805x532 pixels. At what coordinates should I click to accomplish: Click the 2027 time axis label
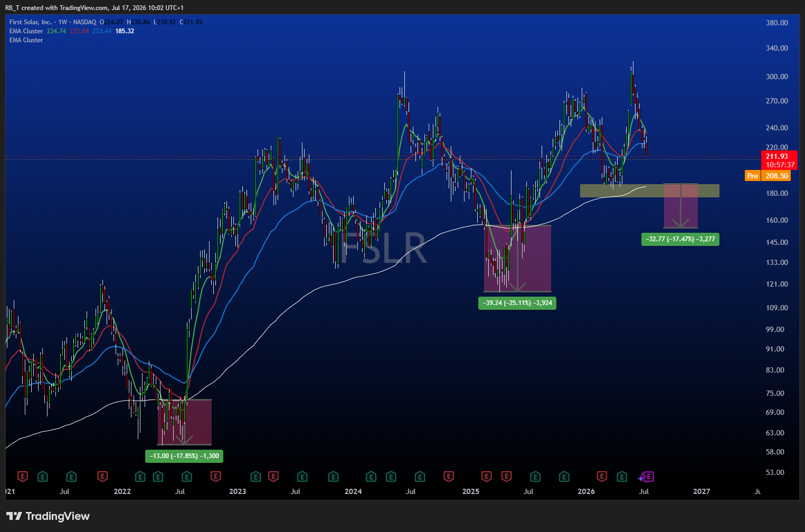point(702,491)
